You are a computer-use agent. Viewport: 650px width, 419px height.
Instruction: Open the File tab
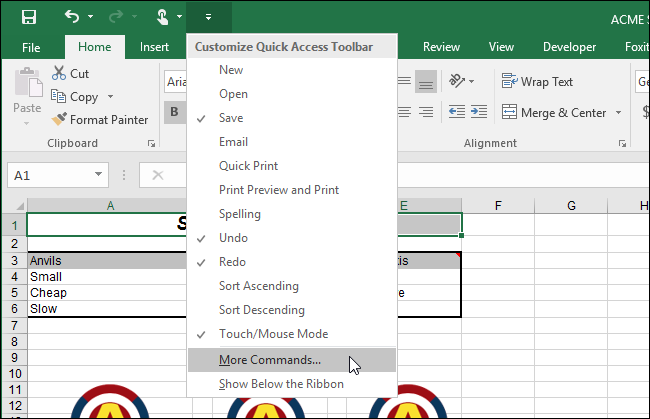(31, 47)
